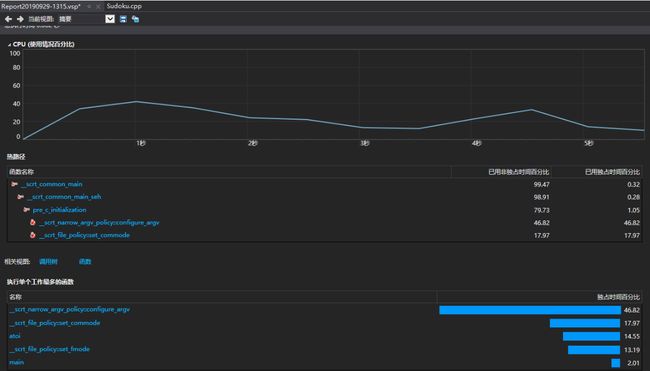The width and height of the screenshot is (650, 371).
Task: Click arrow icon beside __scrt_common_main
Action: coord(15,184)
